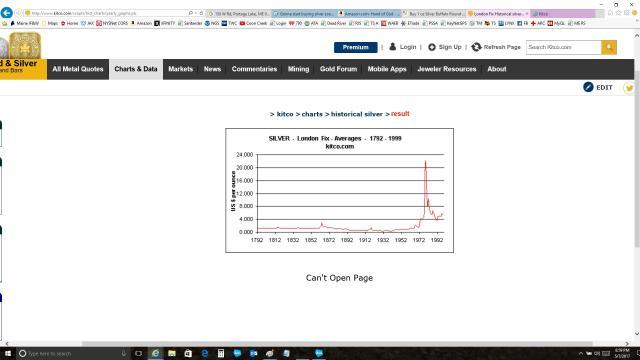This screenshot has height=360, width=640.
Task: Click the Login person icon
Action: point(392,47)
